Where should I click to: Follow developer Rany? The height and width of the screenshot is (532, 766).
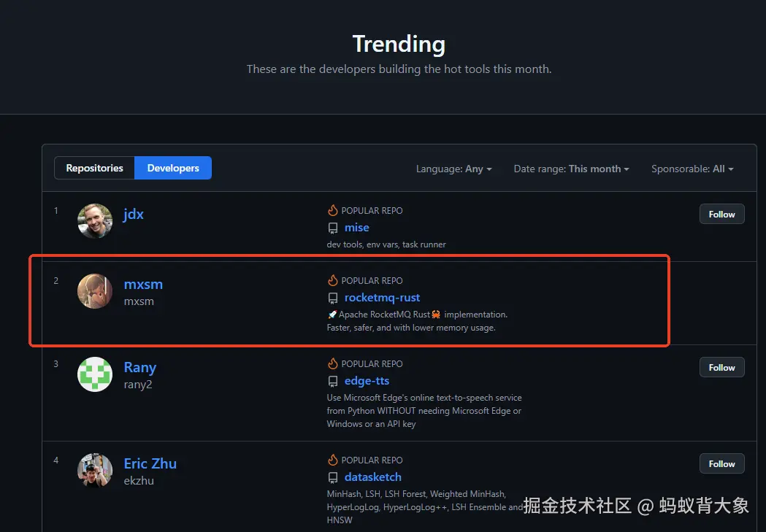pos(721,367)
